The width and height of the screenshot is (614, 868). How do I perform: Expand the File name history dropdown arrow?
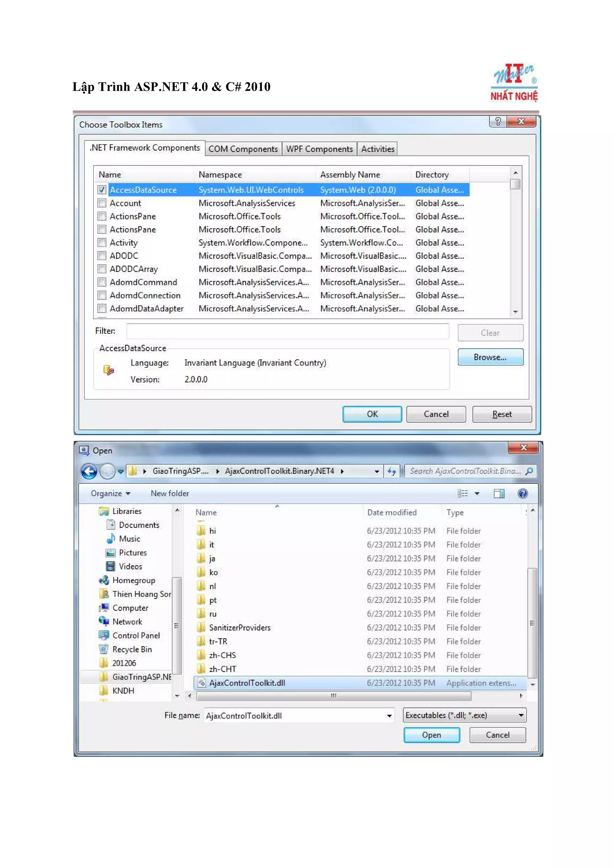click(x=389, y=716)
